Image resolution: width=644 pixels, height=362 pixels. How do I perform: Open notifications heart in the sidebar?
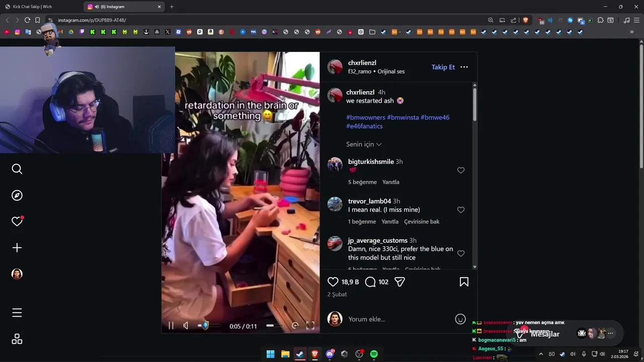17,221
